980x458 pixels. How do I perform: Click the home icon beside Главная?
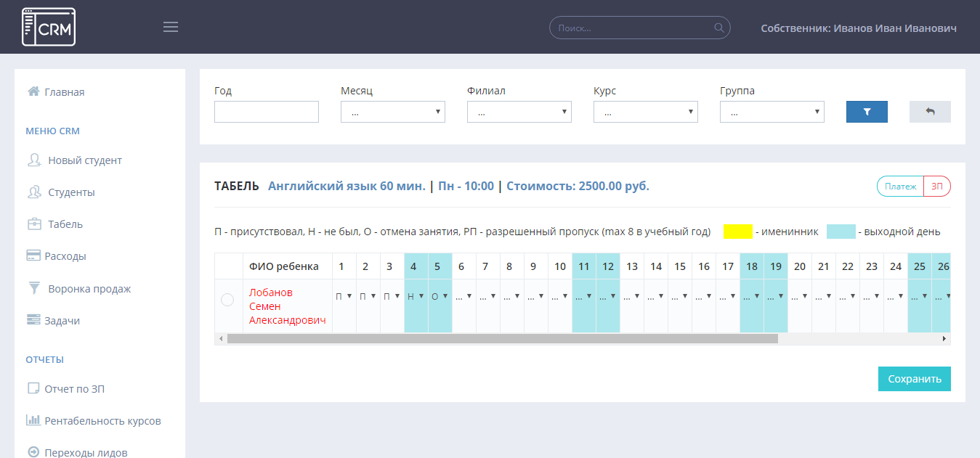(33, 91)
